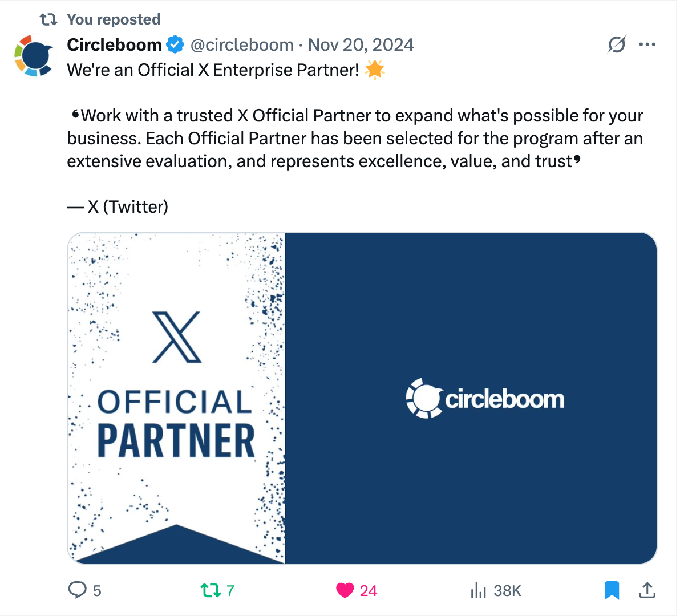
Task: Click the Grok icon on the post
Action: (617, 44)
